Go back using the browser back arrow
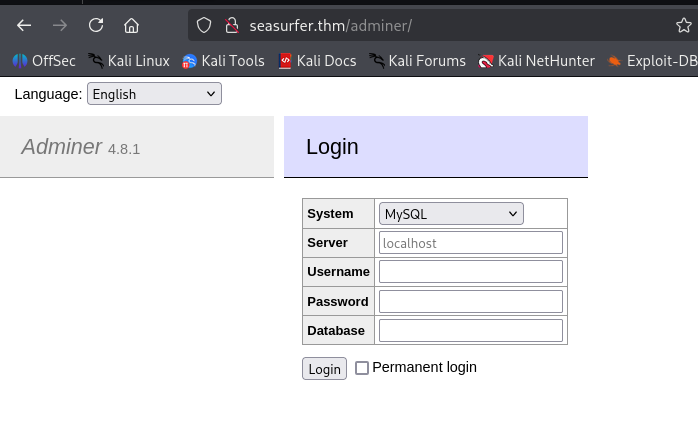698x446 pixels. pyautogui.click(x=24, y=25)
